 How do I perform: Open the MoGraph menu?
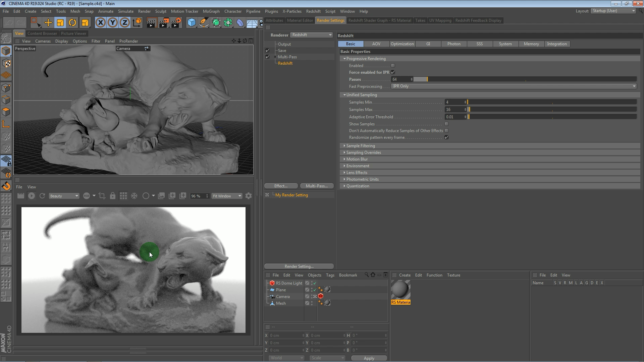[x=211, y=11]
